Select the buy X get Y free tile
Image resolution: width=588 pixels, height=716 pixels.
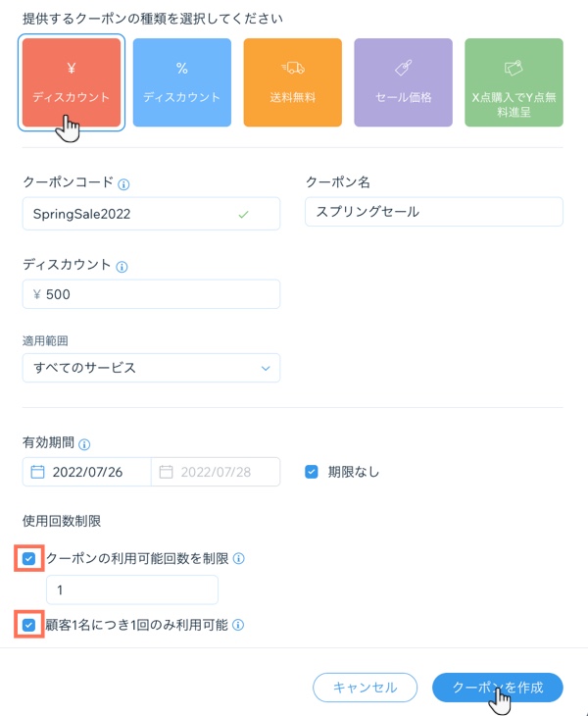click(x=514, y=83)
